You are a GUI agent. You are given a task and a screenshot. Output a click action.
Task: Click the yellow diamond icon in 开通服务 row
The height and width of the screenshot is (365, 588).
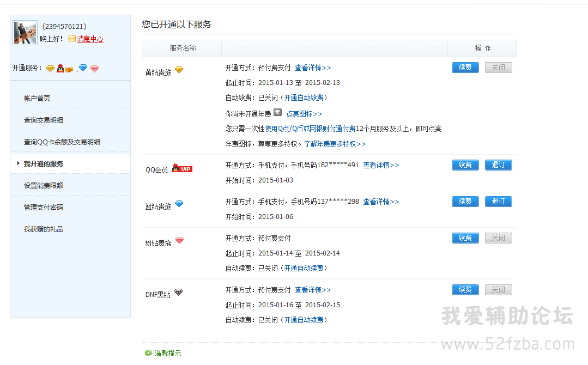click(50, 69)
